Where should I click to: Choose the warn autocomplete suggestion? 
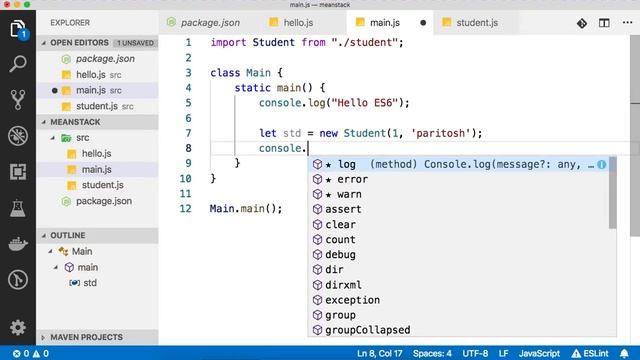click(459, 194)
